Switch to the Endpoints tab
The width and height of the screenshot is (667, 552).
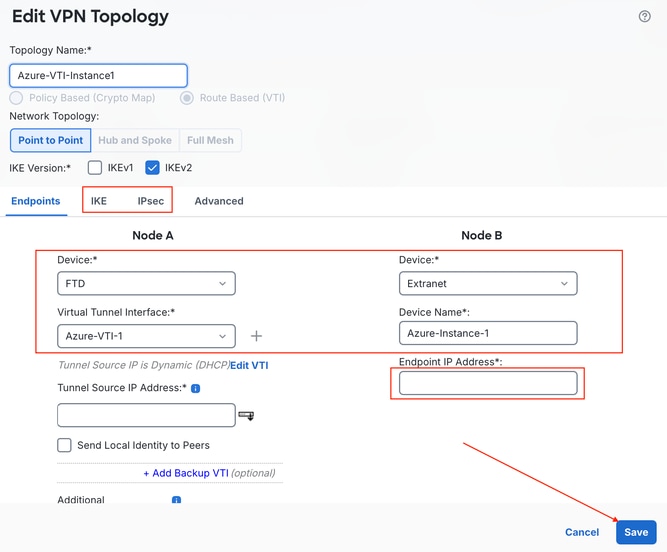(x=36, y=201)
